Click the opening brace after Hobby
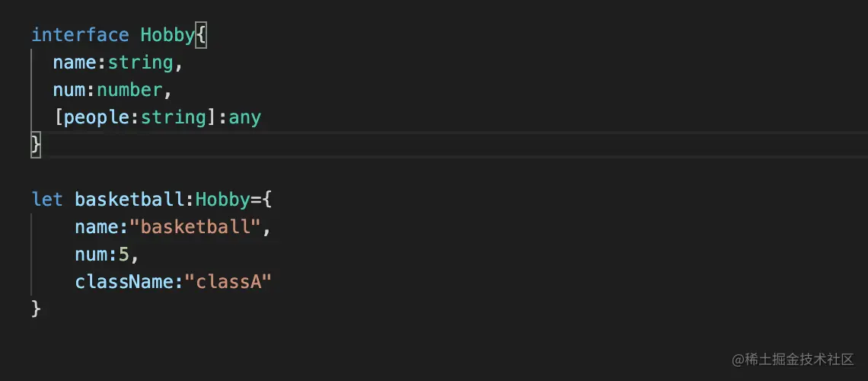The width and height of the screenshot is (868, 381). click(201, 35)
